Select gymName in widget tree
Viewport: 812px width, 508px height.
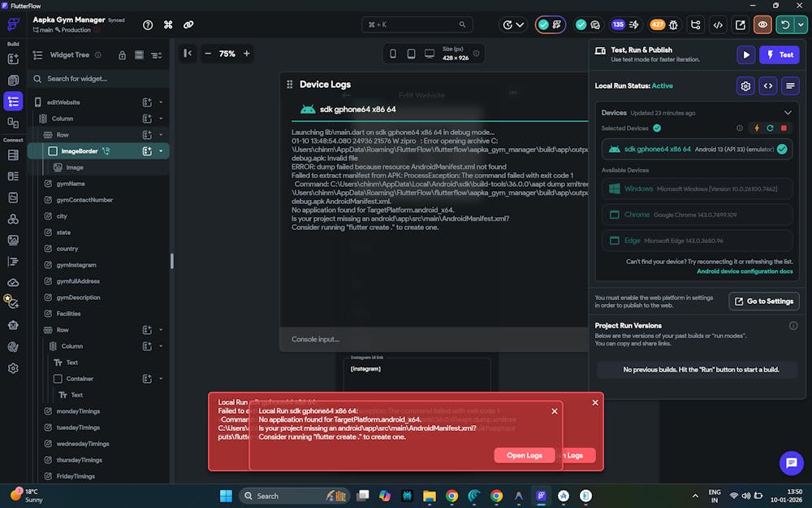point(71,184)
